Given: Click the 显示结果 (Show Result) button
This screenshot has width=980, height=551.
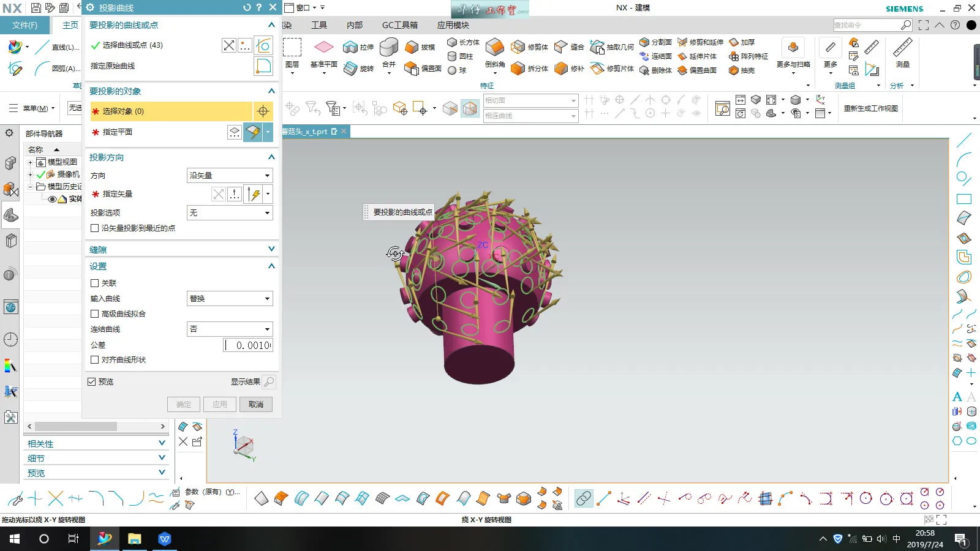Looking at the screenshot, I should click(268, 381).
